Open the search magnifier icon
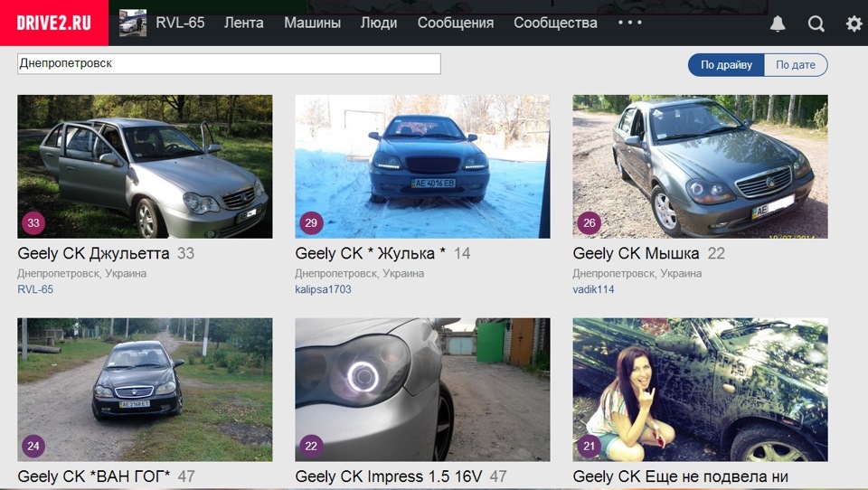The width and height of the screenshot is (868, 490). (816, 24)
